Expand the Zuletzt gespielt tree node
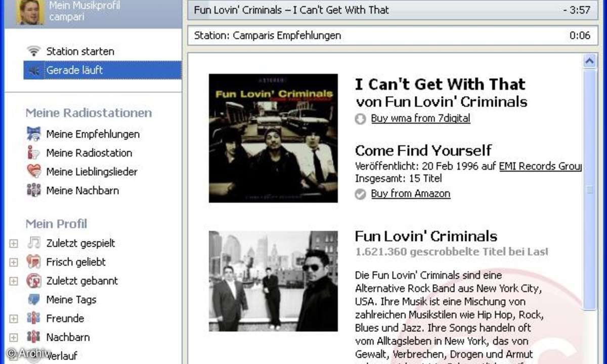607x364 pixels. [14, 244]
